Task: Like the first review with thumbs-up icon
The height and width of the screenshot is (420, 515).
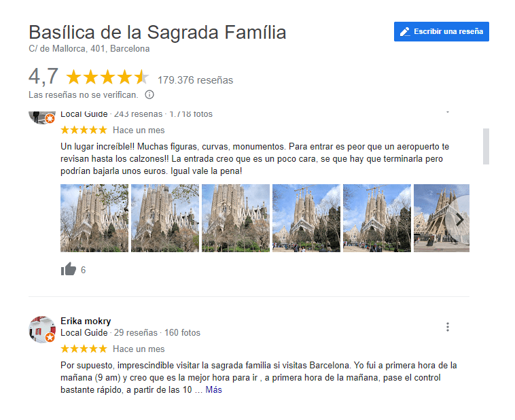Action: click(69, 269)
